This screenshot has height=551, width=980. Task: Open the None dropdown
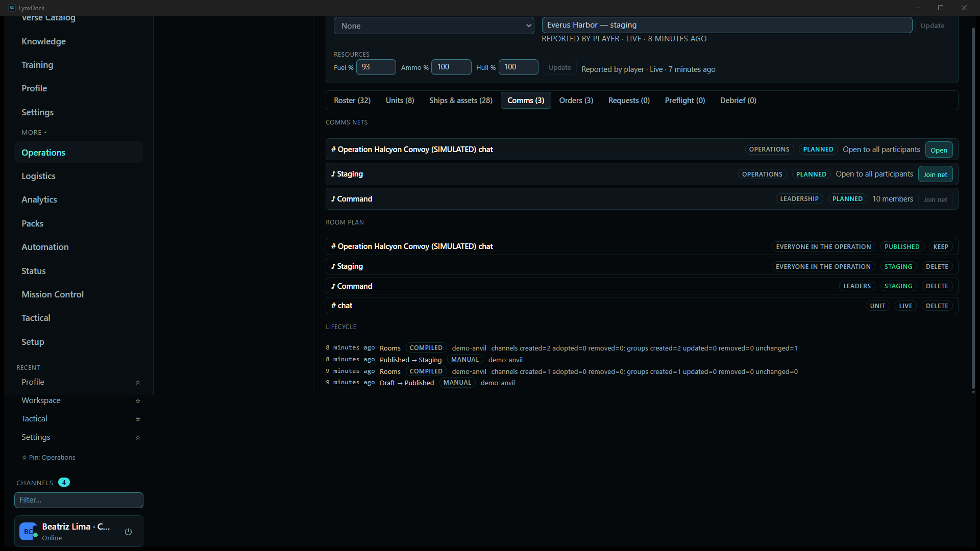(434, 26)
